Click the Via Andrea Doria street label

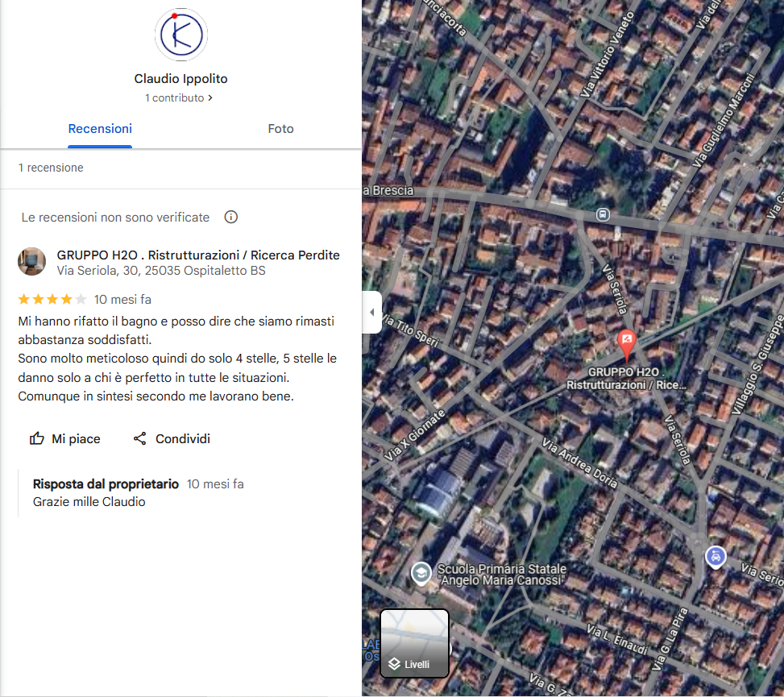coord(580,463)
